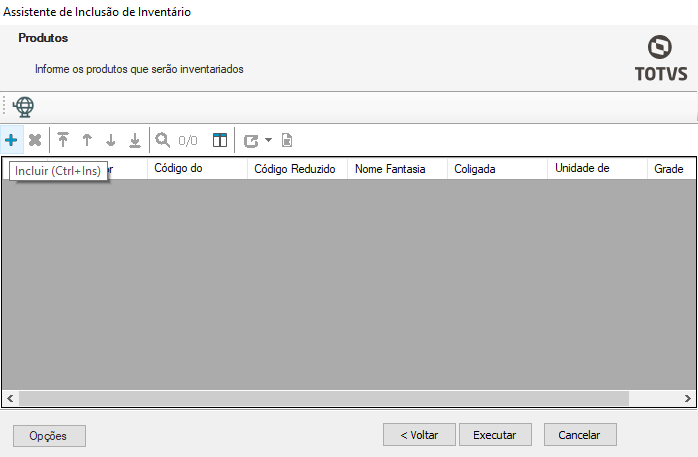
Task: Click the horizontal scrollbar right arrow
Action: pos(688,398)
